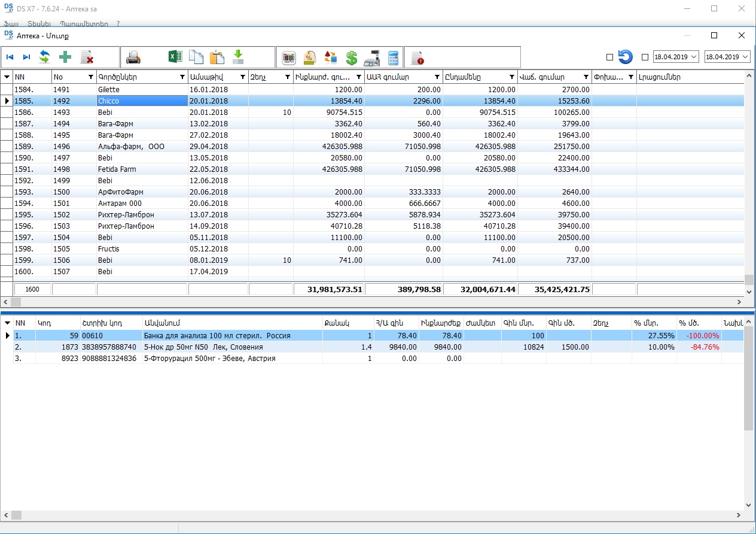Click the footer field showing 1600
The height and width of the screenshot is (534, 756).
tap(32, 289)
